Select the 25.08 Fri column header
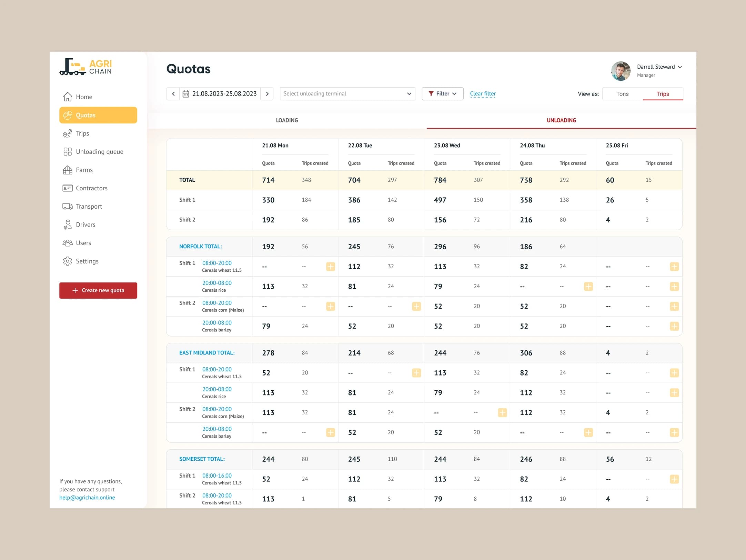 (x=617, y=146)
